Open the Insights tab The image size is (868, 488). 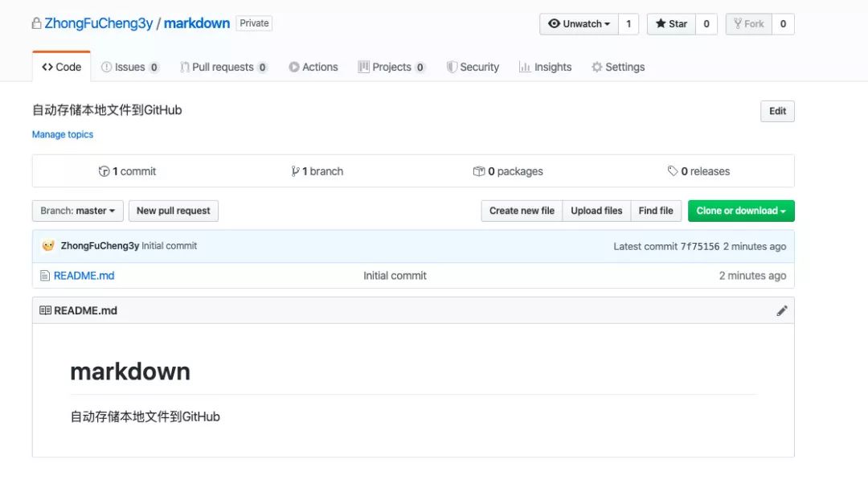tap(545, 67)
